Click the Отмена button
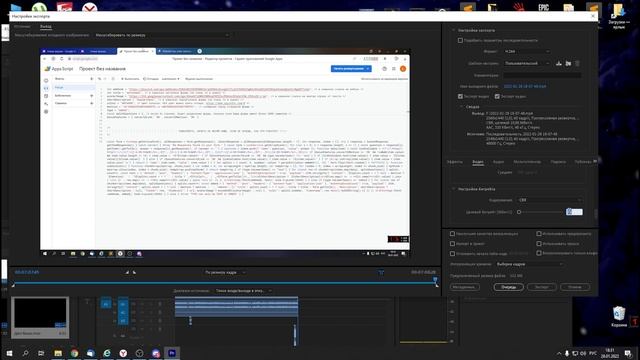This screenshot has height=360, width=640. 575,287
